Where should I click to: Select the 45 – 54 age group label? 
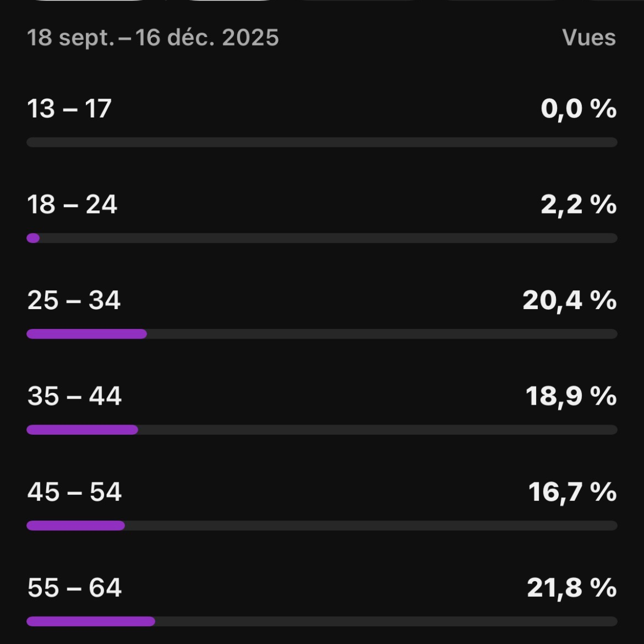pos(75,492)
